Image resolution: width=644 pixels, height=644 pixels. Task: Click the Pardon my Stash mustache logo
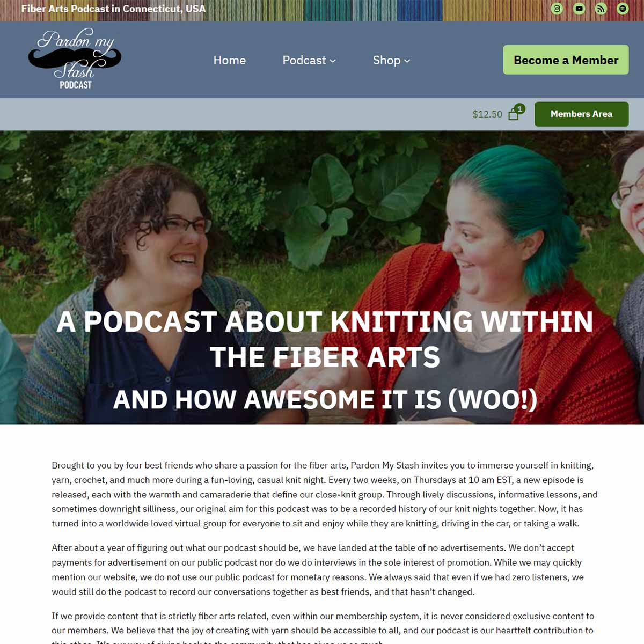point(75,59)
